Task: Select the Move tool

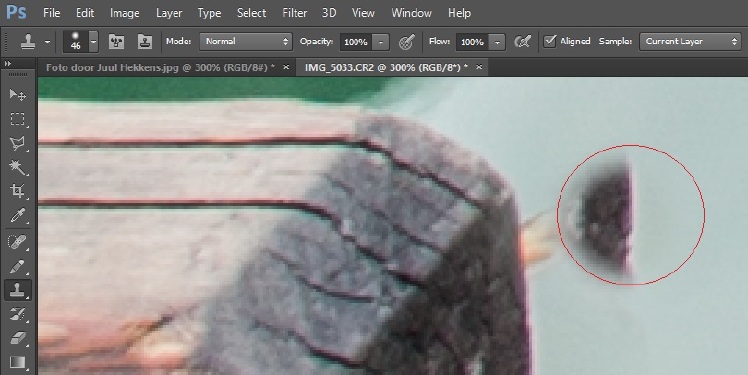Action: click(18, 95)
